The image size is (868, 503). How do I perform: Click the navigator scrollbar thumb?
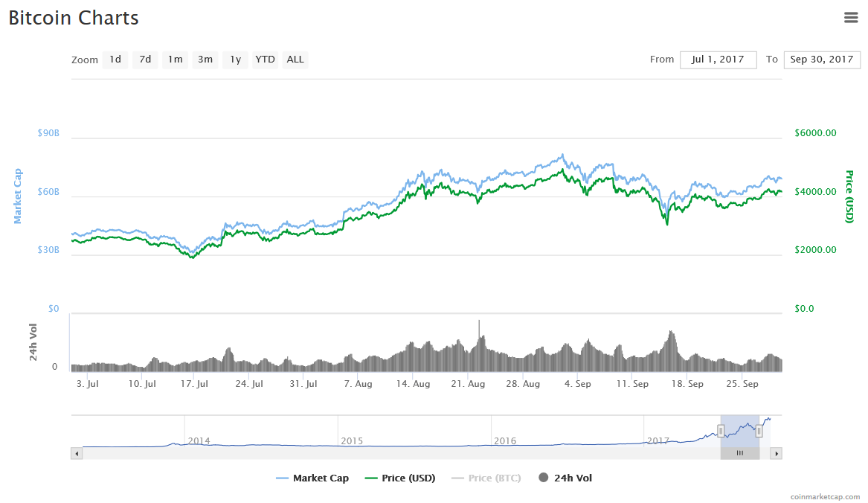[739, 454]
